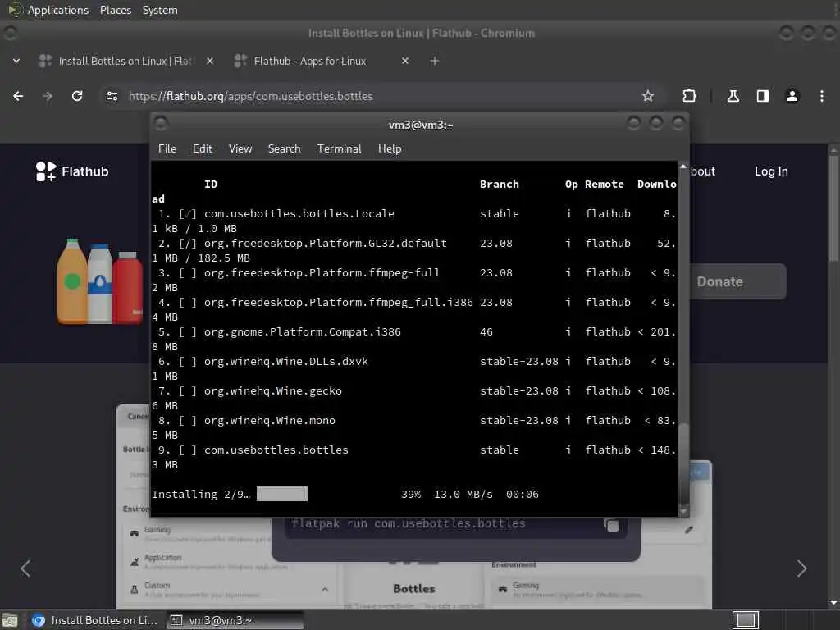
Task: Switch to Flathub - Apps for Linux tab
Action: pyautogui.click(x=322, y=61)
